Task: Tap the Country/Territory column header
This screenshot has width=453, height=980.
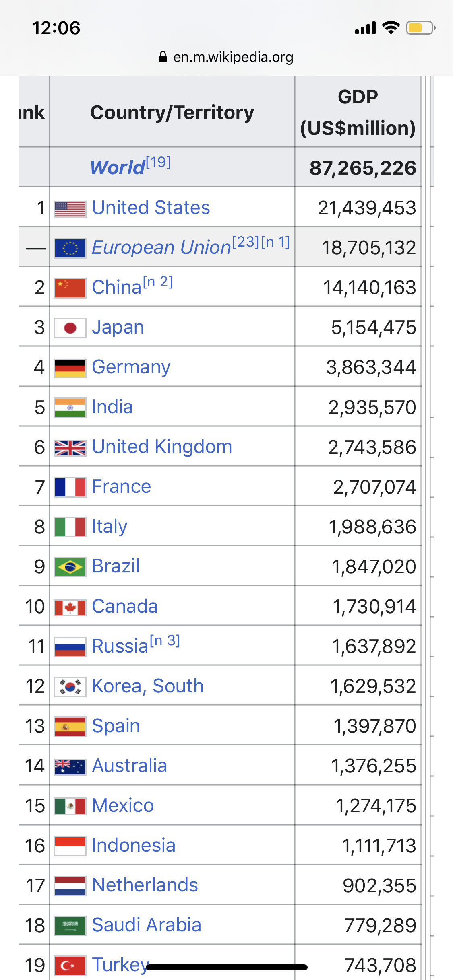Action: [x=172, y=112]
